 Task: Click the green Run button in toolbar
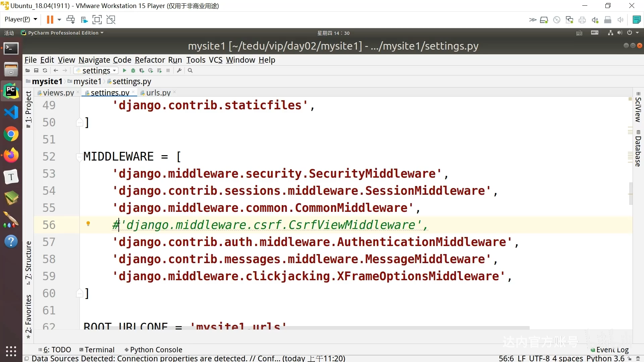tap(124, 70)
